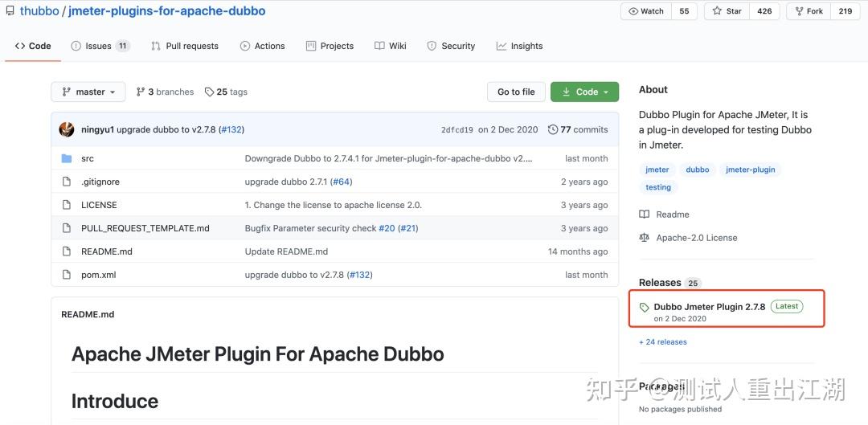The height and width of the screenshot is (425, 868).
Task: Open the src folder
Action: [88, 158]
